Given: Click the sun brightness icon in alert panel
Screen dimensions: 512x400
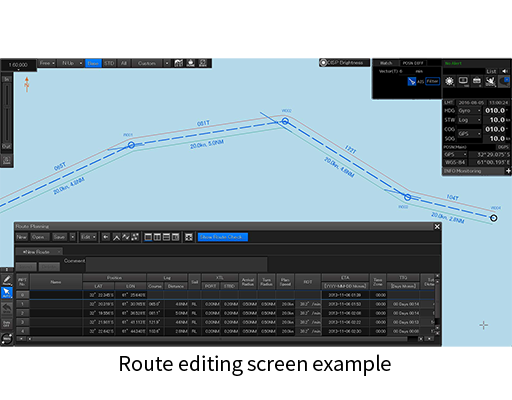Looking at the screenshot, I should 449,81.
